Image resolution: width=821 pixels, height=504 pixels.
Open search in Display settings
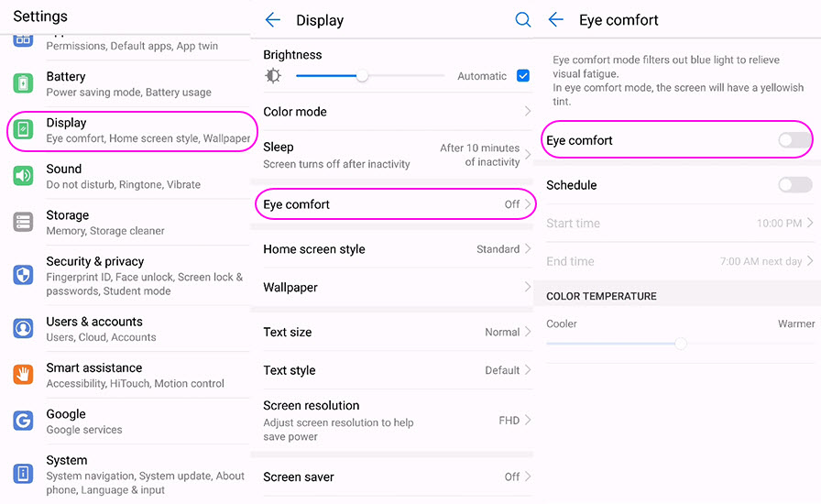523,20
